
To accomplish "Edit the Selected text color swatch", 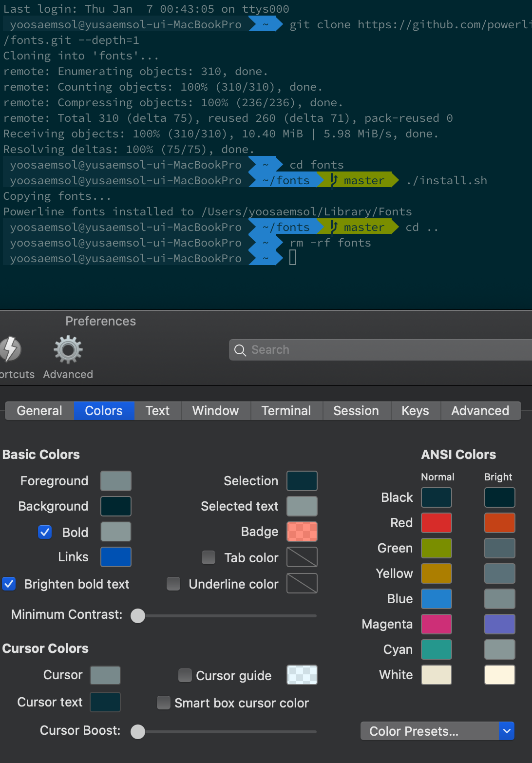I will coord(302,506).
